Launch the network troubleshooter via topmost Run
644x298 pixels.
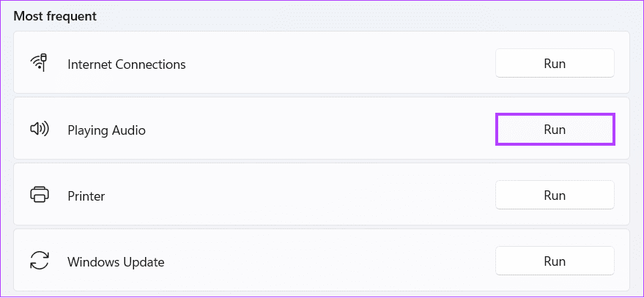pyautogui.click(x=555, y=63)
